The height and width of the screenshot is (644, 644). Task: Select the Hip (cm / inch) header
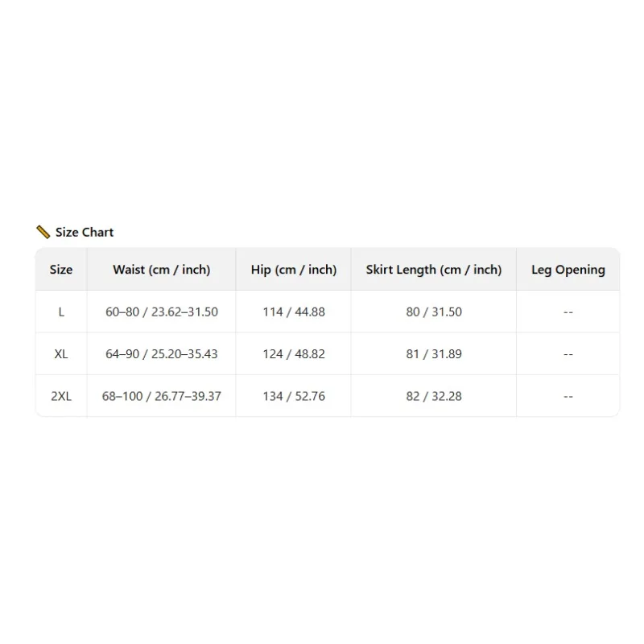pos(294,270)
